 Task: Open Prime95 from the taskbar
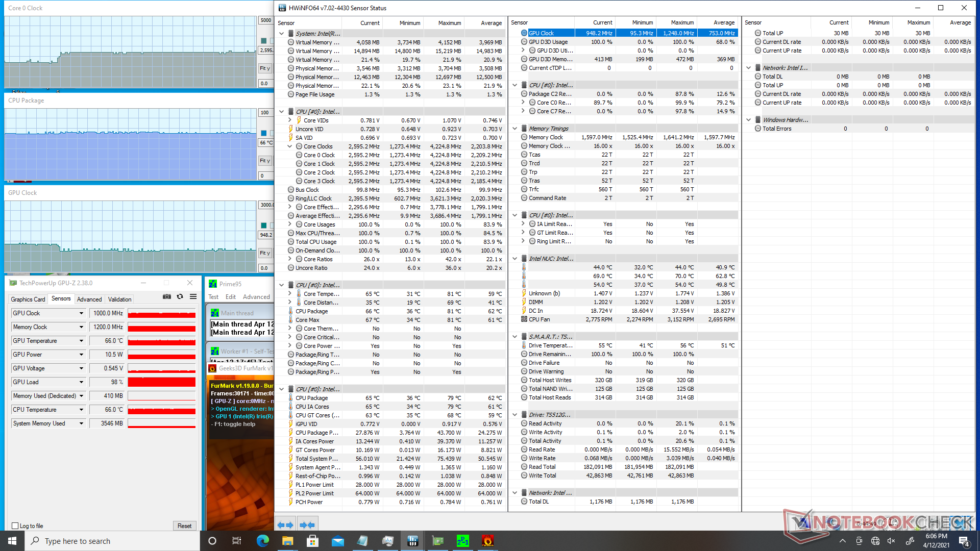[463, 541]
